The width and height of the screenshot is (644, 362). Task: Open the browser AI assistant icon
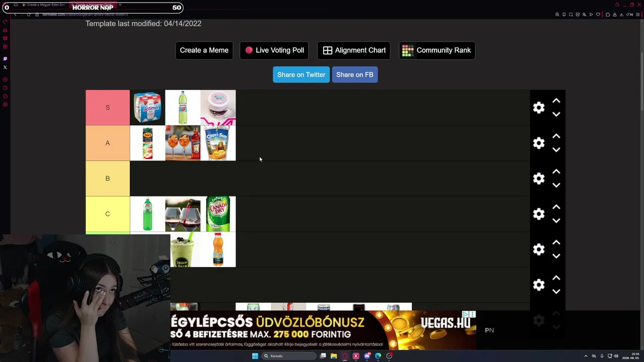630,15
